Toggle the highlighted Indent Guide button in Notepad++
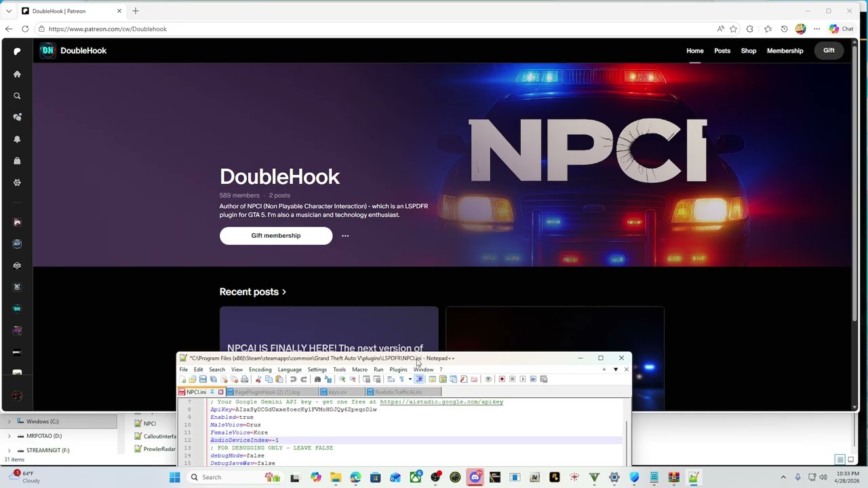 (x=420, y=380)
